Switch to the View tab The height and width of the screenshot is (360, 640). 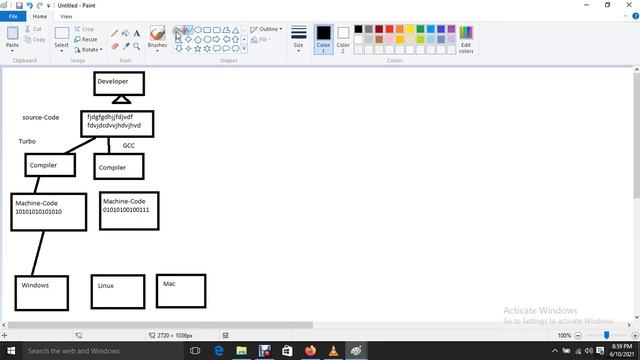[66, 16]
